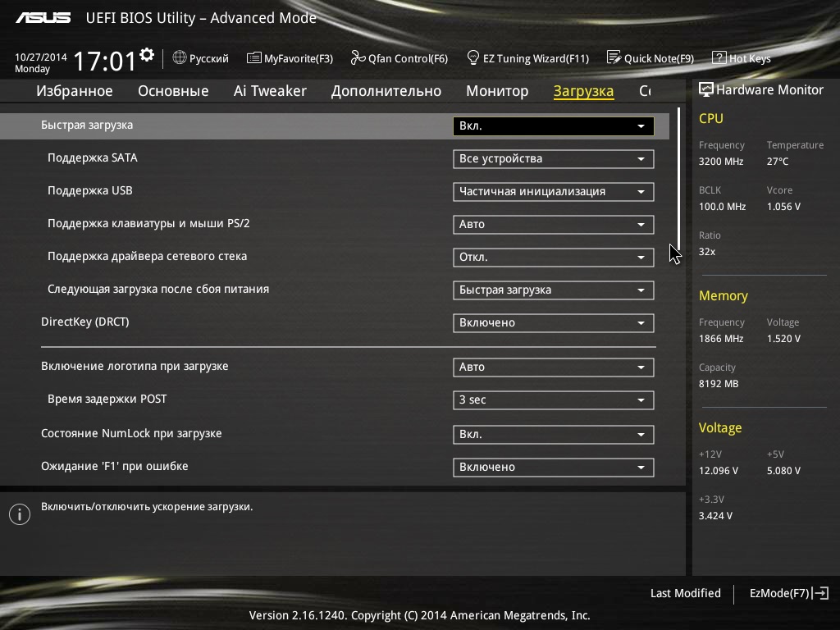Open the partially cut-off tab after Загрузка
This screenshot has width=840, height=630.
point(646,91)
